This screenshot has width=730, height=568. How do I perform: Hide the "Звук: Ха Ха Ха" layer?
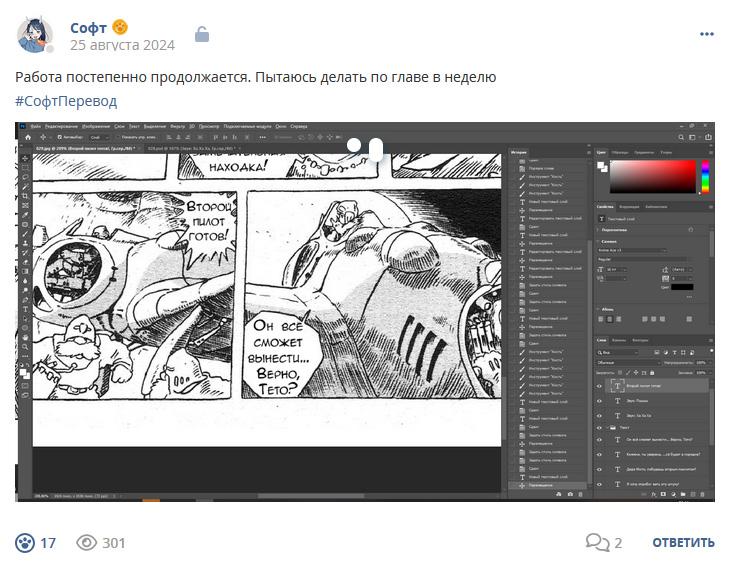tap(599, 416)
